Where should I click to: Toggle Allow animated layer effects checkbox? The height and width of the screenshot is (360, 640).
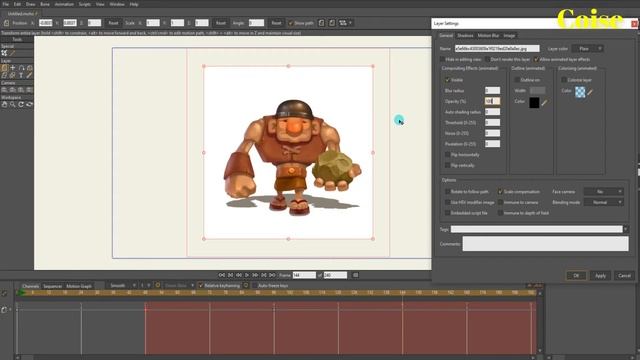point(536,60)
